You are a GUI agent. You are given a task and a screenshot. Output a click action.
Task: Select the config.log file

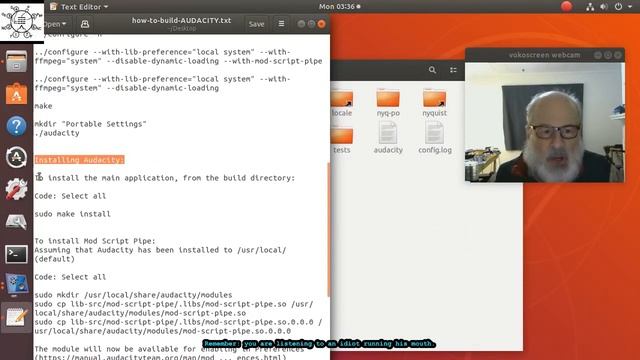click(x=435, y=138)
